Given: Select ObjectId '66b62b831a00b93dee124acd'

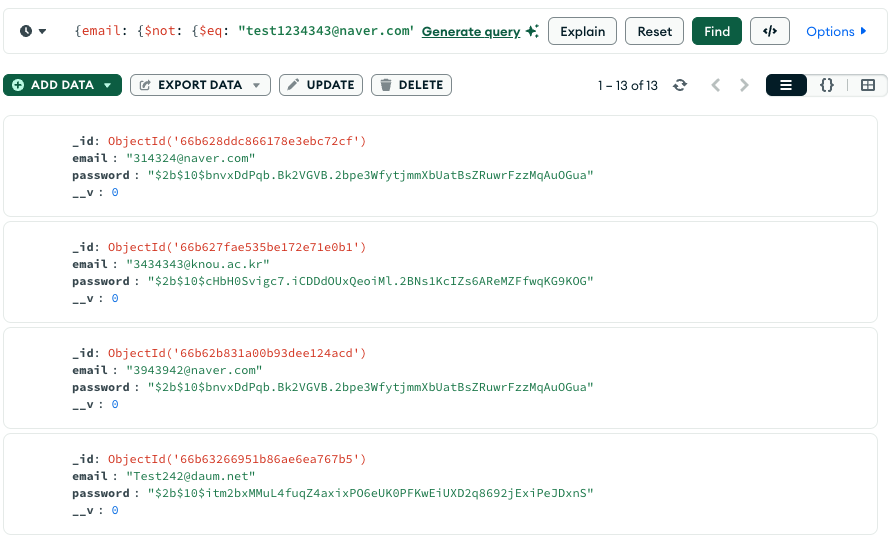Looking at the screenshot, I should (x=237, y=353).
